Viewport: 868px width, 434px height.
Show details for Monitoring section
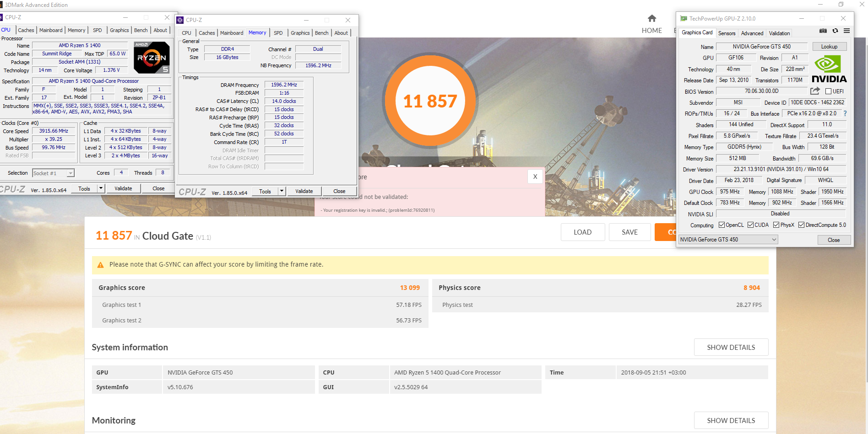point(731,421)
